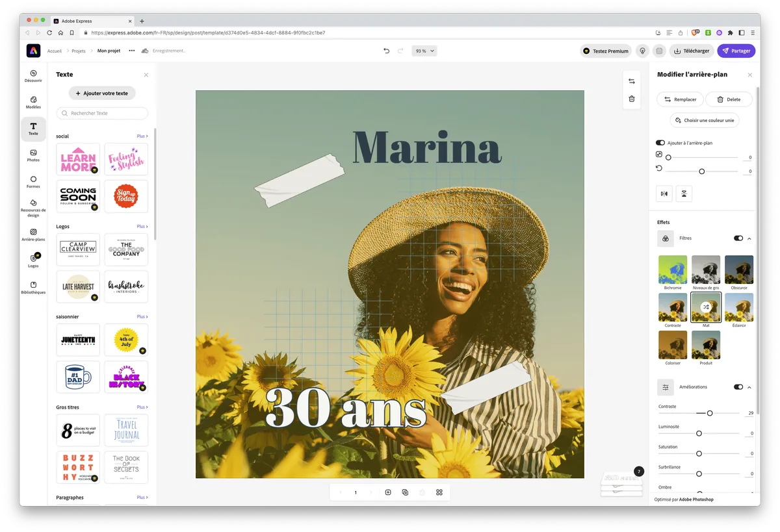Open the 93% zoom dropdown
This screenshot has width=780, height=532.
pos(424,51)
